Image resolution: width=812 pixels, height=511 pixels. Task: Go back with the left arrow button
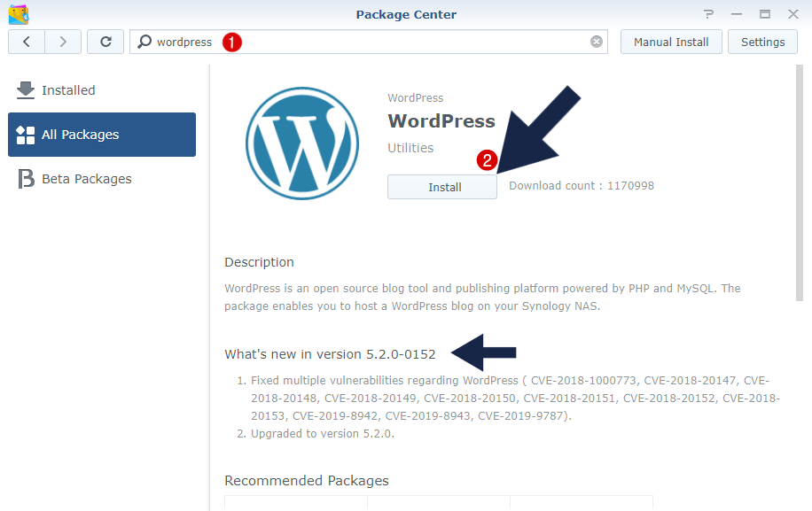pos(27,42)
